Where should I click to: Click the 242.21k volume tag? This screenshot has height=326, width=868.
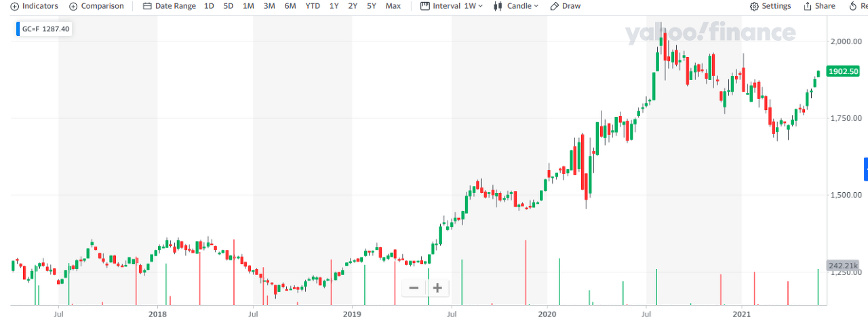click(x=844, y=265)
